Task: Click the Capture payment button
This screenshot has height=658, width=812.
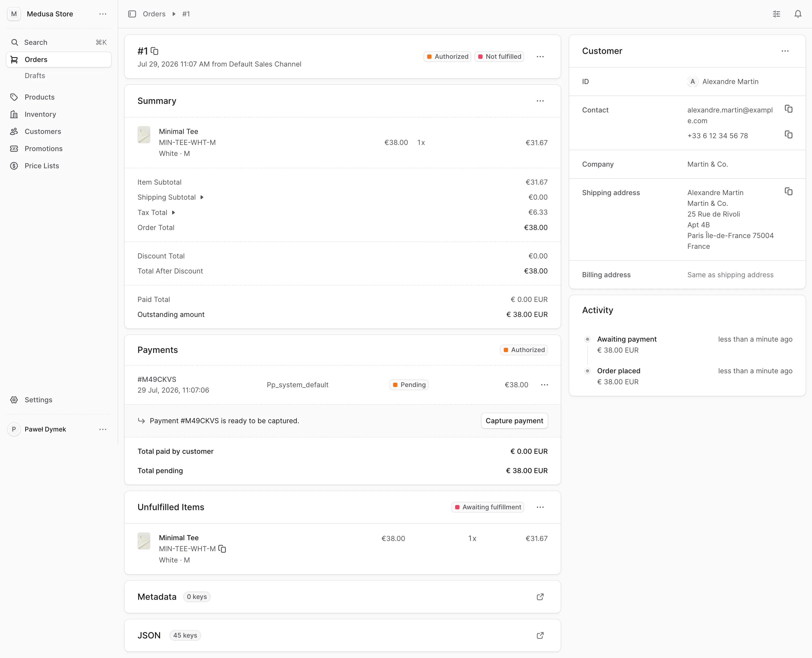Action: click(514, 421)
